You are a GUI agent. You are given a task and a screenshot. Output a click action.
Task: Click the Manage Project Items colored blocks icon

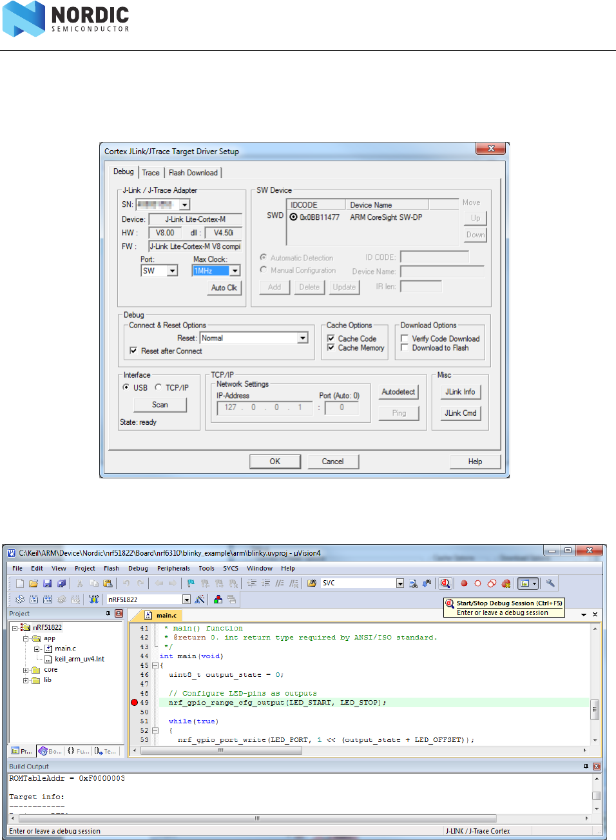click(x=218, y=600)
